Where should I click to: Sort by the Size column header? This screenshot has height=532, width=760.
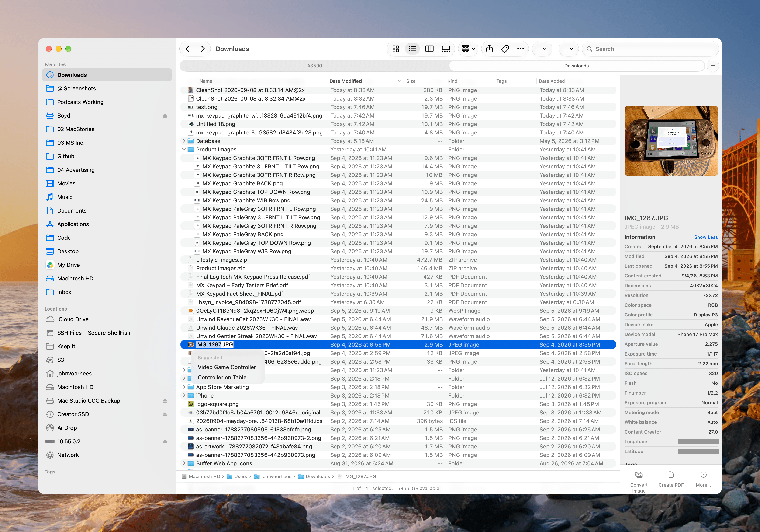[x=424, y=81]
